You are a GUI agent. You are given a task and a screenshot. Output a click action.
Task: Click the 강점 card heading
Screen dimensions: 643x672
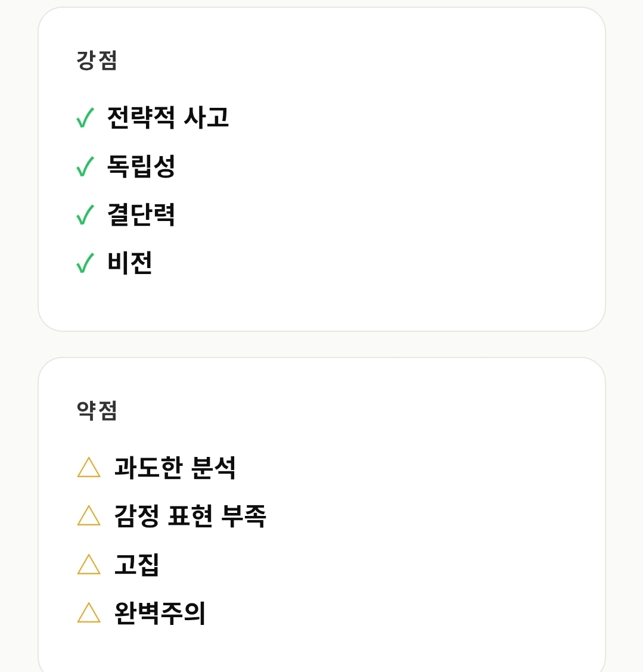[97, 61]
